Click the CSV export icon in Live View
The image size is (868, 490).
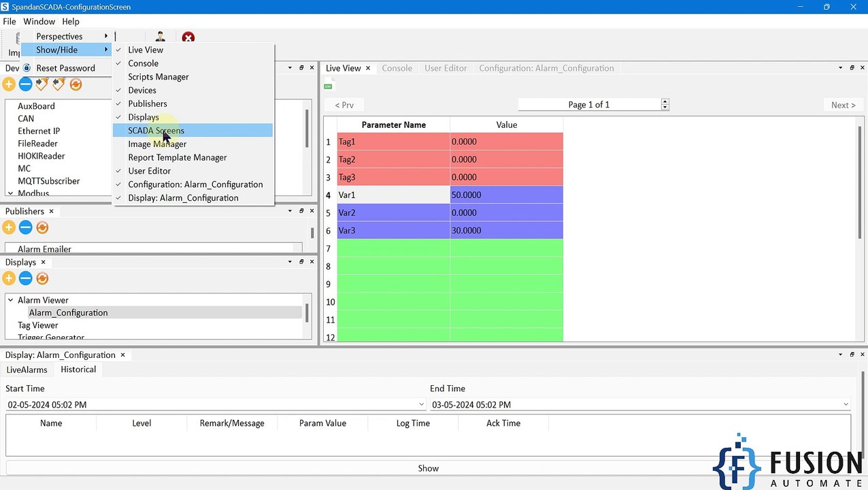[329, 86]
